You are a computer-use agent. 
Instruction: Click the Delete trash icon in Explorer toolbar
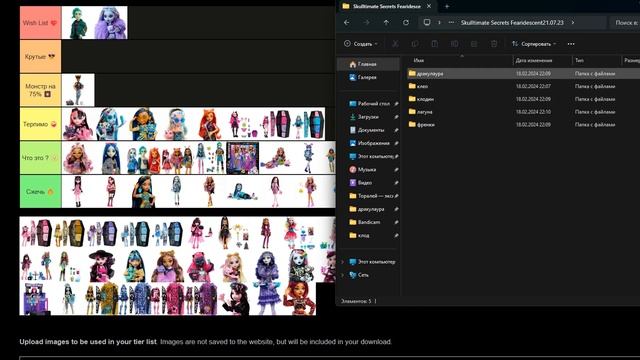pyautogui.click(x=494, y=44)
